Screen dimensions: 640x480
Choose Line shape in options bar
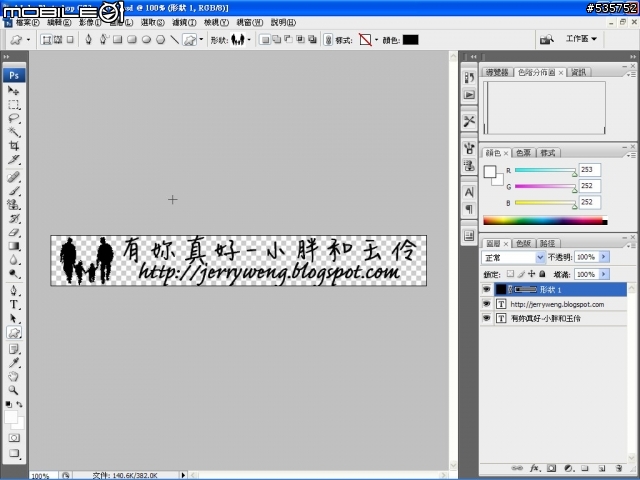175,40
